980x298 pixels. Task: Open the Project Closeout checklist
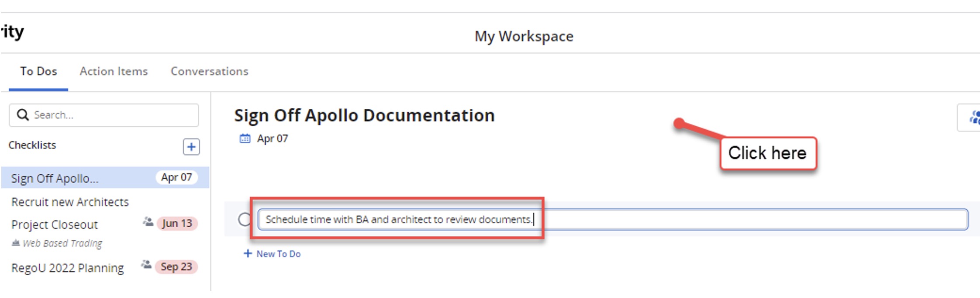click(55, 225)
